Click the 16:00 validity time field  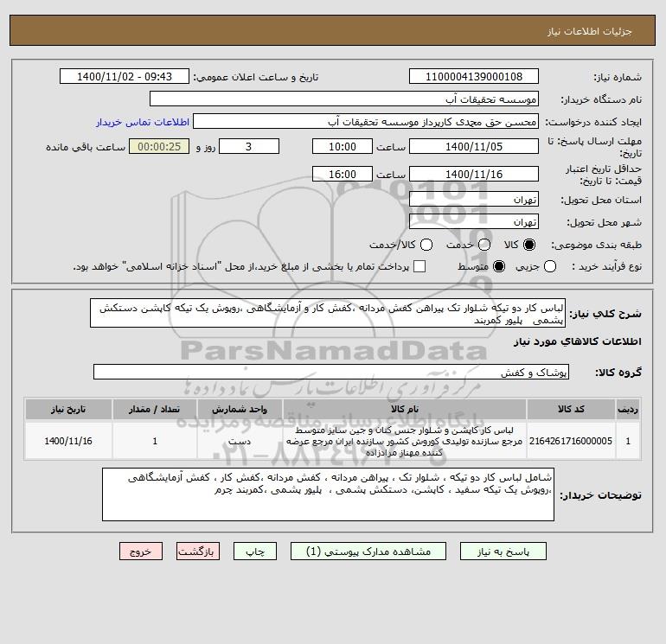tap(343, 174)
